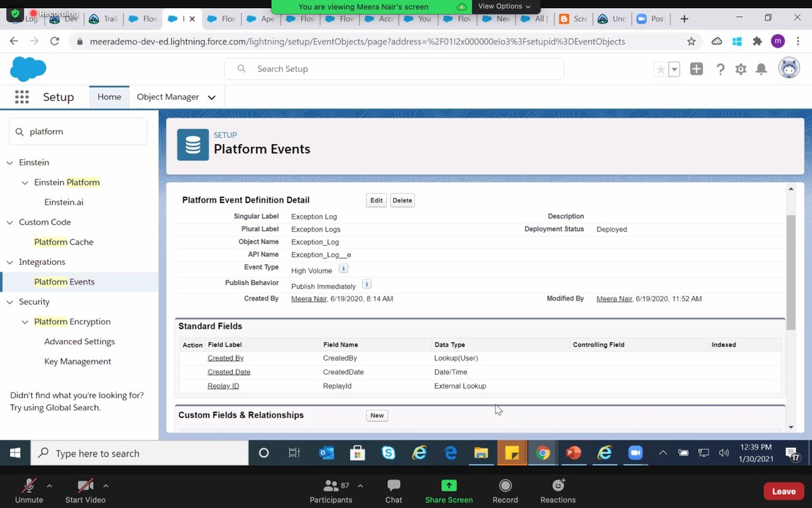Image resolution: width=812 pixels, height=508 pixels.
Task: Open the Object Manager tab
Action: click(168, 97)
